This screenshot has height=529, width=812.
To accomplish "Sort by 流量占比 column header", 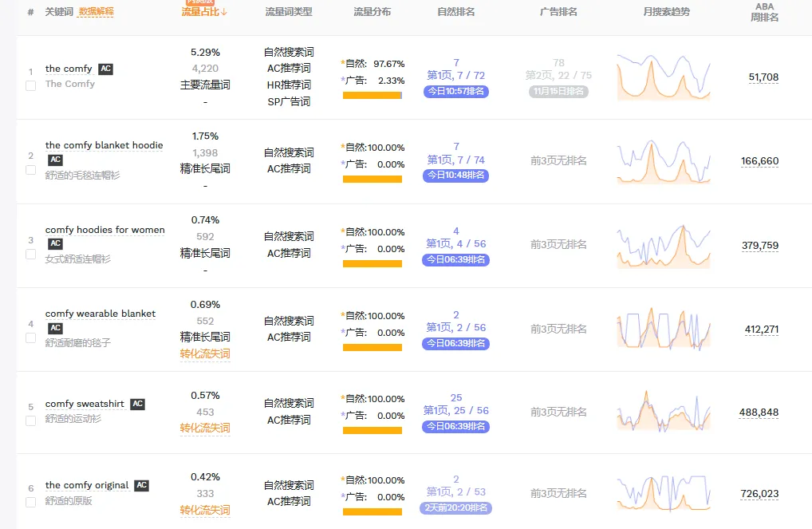I will click(204, 11).
